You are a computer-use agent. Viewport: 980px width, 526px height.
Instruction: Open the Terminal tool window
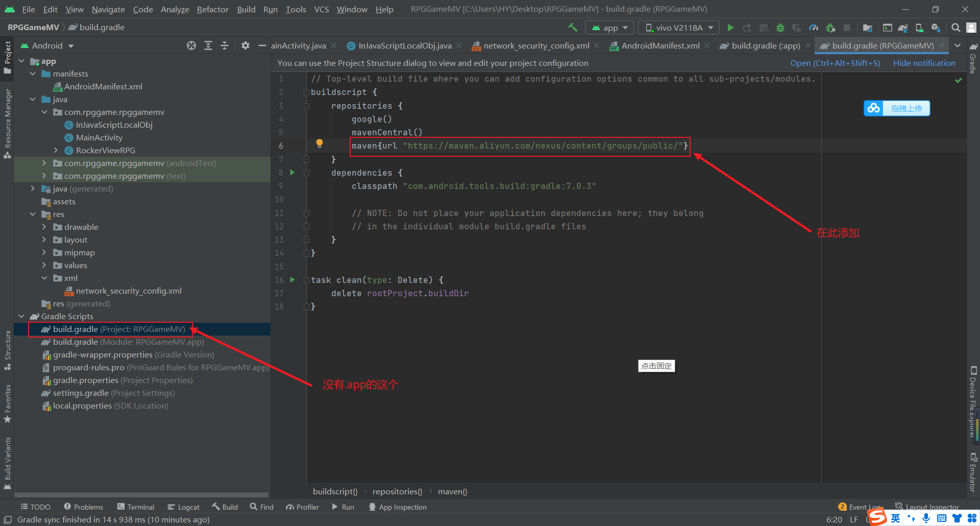[x=136, y=507]
